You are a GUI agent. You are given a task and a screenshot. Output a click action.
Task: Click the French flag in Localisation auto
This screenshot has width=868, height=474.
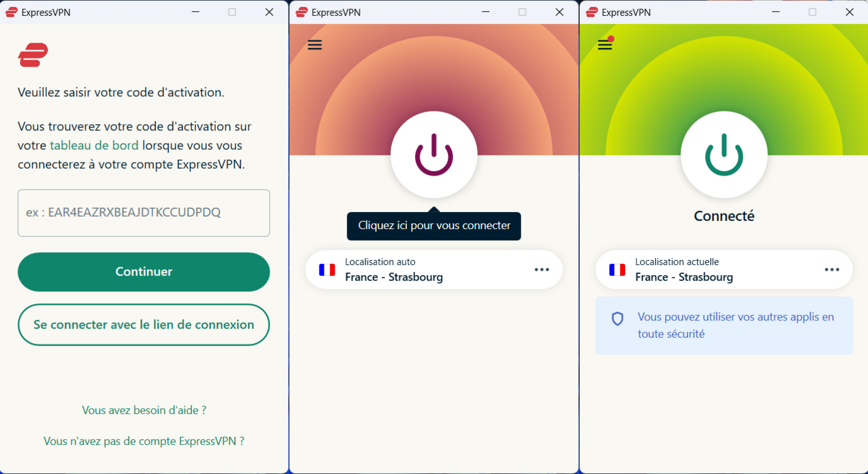click(x=327, y=269)
